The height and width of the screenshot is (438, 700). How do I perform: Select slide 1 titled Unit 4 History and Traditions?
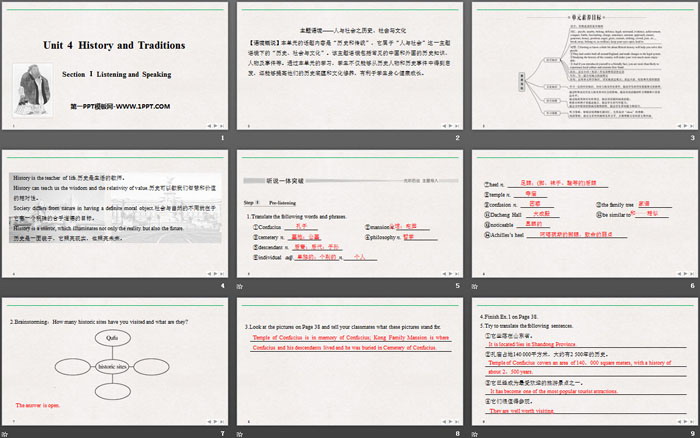(x=115, y=66)
